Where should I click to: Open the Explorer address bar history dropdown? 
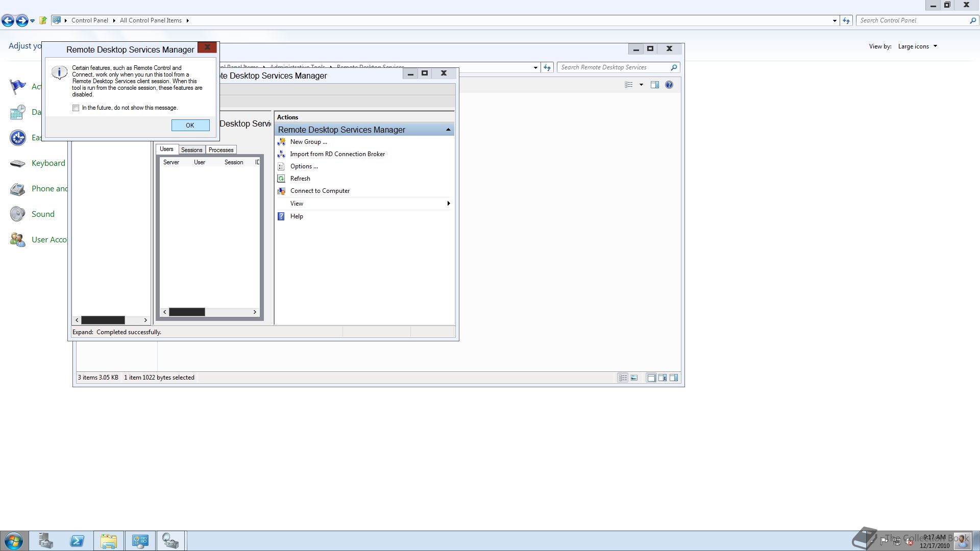pyautogui.click(x=535, y=68)
